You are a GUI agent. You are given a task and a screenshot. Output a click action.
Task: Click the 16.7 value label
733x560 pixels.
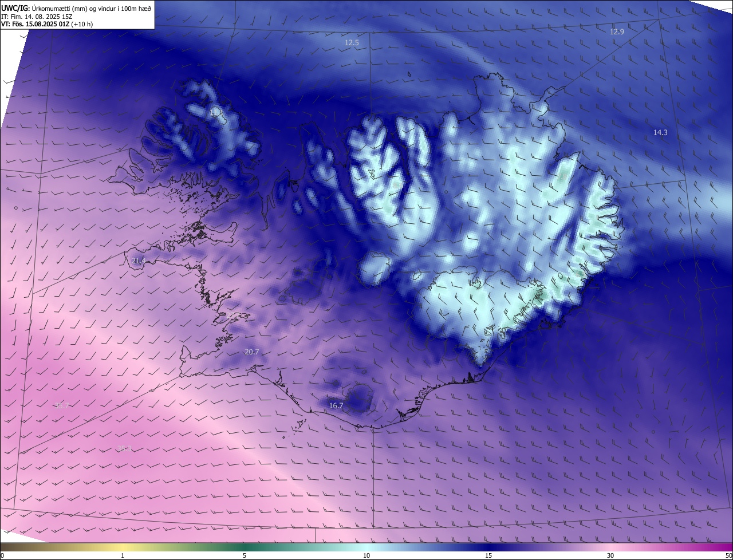(336, 405)
